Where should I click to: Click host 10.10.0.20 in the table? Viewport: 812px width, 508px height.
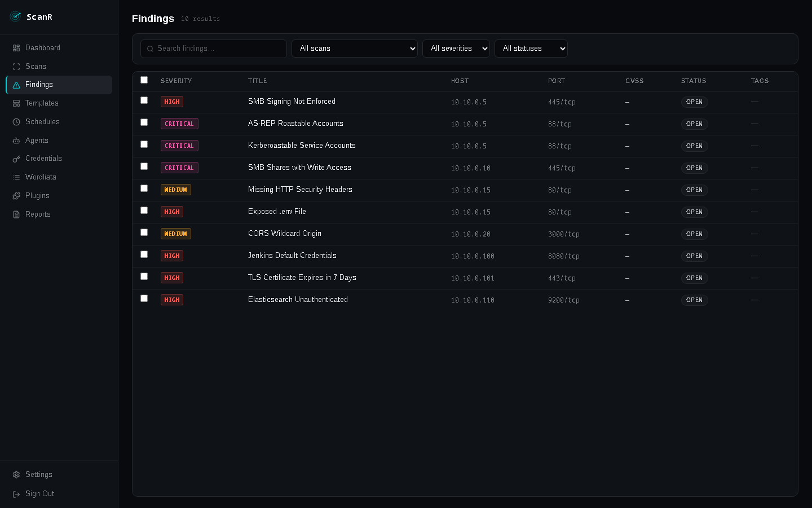[471, 234]
